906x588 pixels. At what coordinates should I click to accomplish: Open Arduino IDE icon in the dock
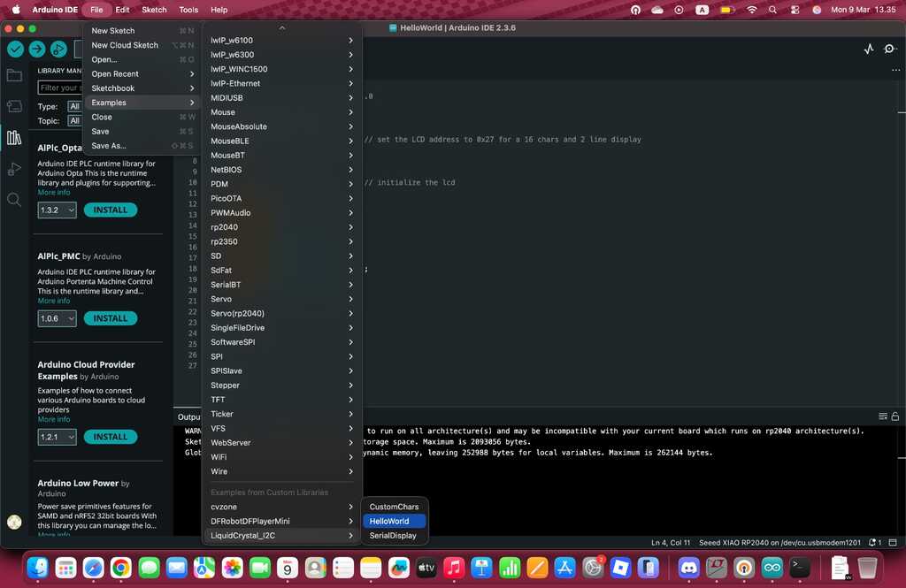772,569
